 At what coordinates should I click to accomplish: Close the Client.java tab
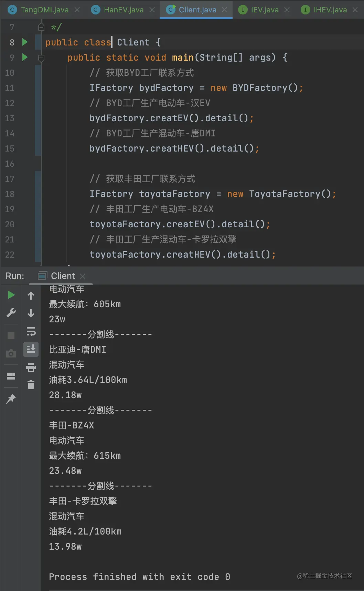click(x=224, y=10)
